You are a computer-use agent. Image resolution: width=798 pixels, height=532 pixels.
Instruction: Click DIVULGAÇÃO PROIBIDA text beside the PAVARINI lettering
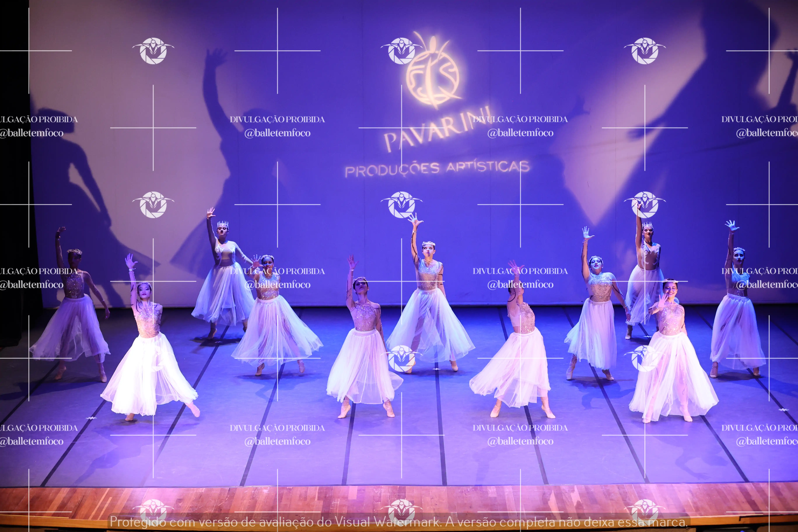pos(520,119)
